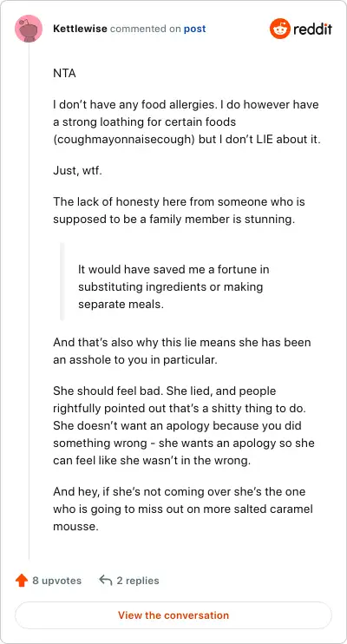347x644 pixels.
Task: Click the quoted 'saved me a fortune' block
Action: pyautogui.click(x=173, y=286)
